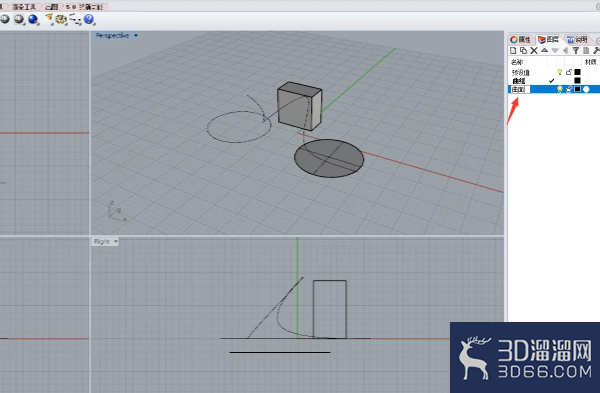
Task: Open the yellow gear options icon
Action: (61, 19)
